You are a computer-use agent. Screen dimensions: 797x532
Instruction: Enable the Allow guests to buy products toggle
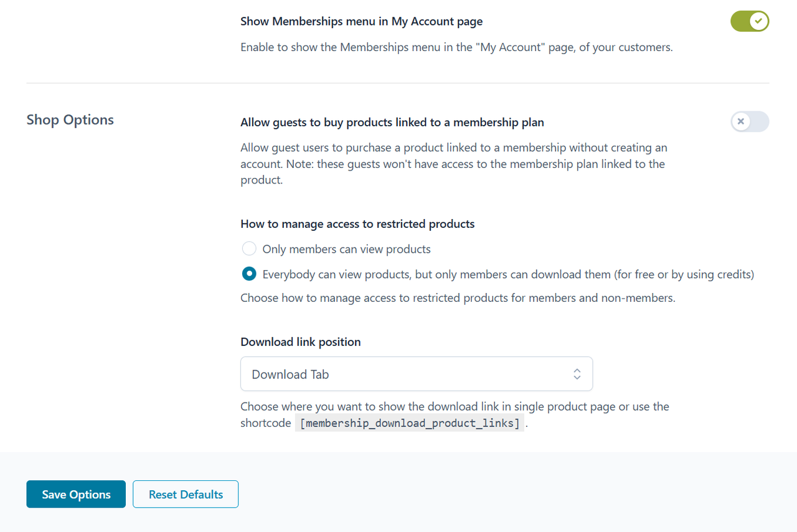(750, 122)
